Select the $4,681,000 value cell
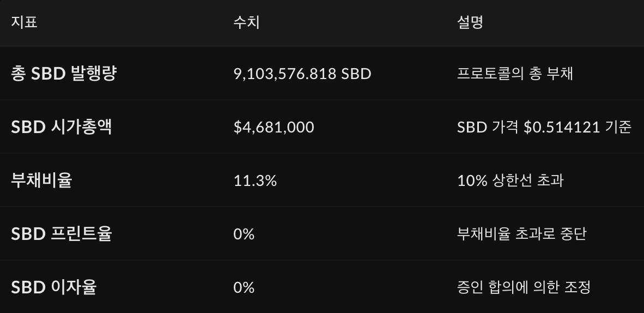644x313 pixels. (x=274, y=127)
